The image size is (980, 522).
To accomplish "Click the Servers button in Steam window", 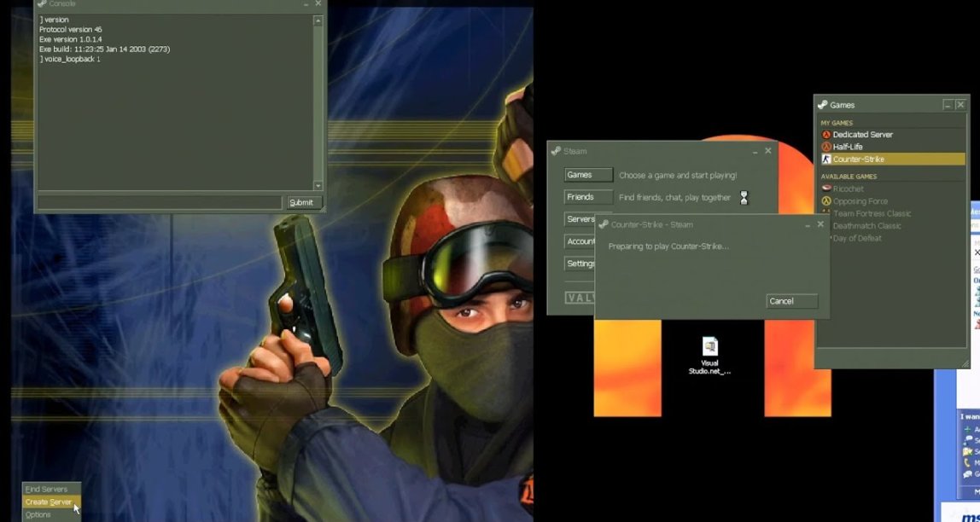I will (x=580, y=219).
